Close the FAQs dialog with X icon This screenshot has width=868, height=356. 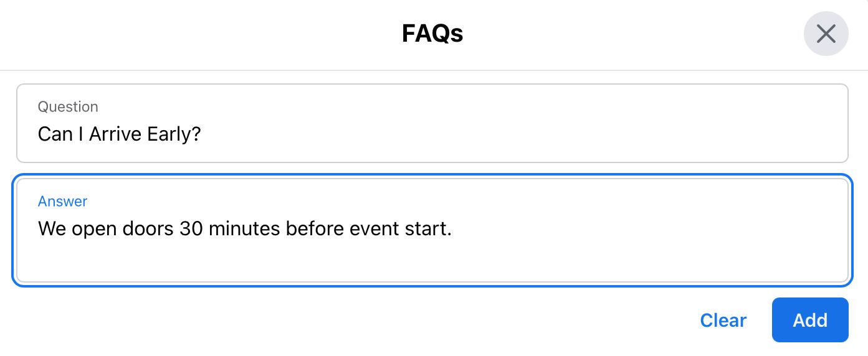coord(826,34)
